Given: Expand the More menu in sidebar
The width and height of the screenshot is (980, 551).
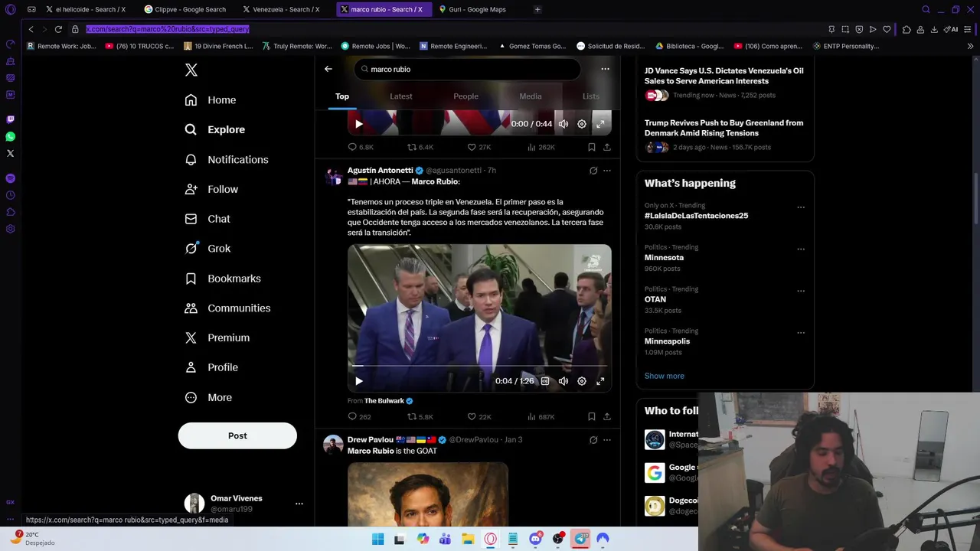Looking at the screenshot, I should click(x=208, y=397).
